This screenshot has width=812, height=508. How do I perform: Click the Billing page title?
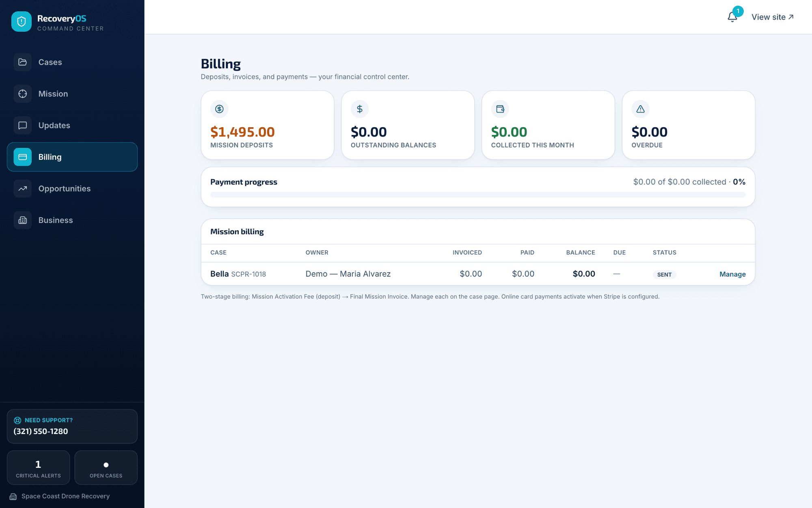221,64
